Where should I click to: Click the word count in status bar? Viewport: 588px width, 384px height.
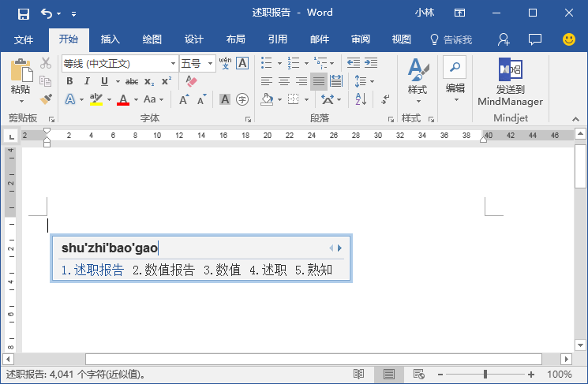tap(76, 375)
